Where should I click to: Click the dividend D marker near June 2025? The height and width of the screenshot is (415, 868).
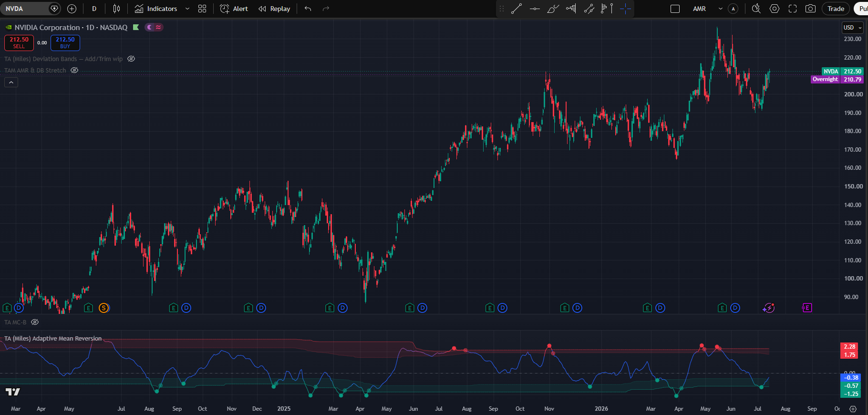pos(422,308)
